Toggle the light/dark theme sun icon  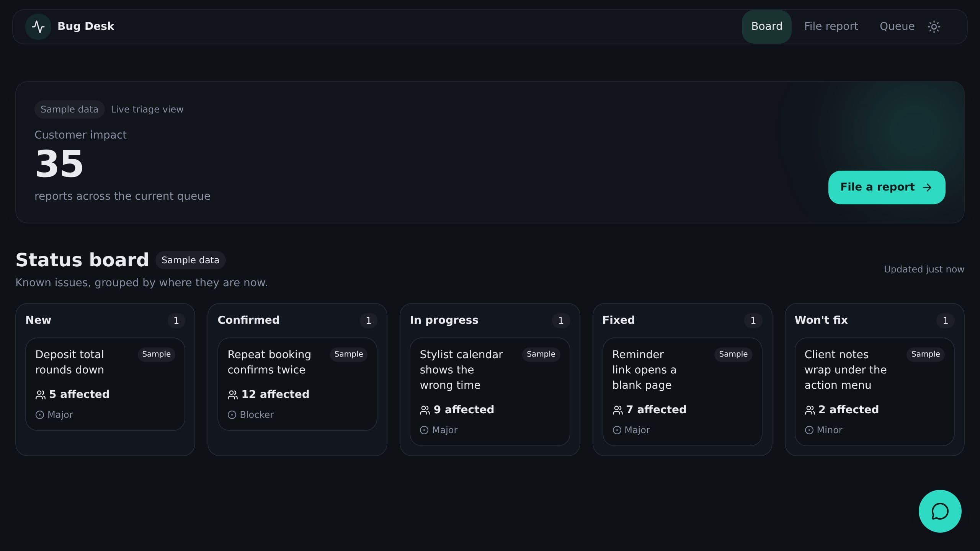(934, 26)
